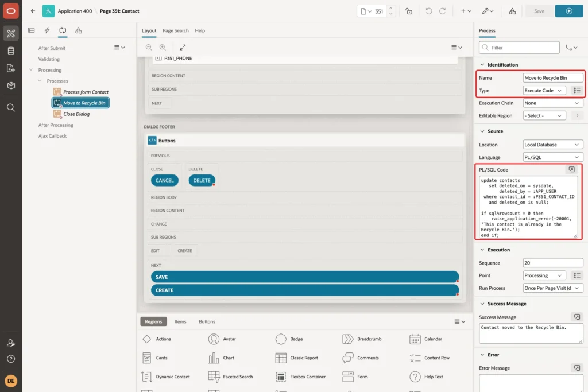
Task: Open the Shared Components toolbar icon
Action: pos(512,11)
